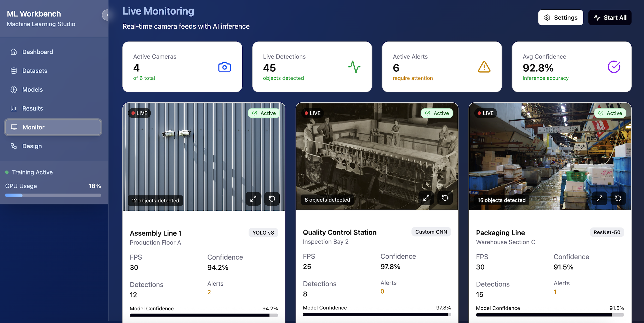Expand Quality Control Station feed fullscreen
Viewport: 644px width, 323px height.
[426, 198]
